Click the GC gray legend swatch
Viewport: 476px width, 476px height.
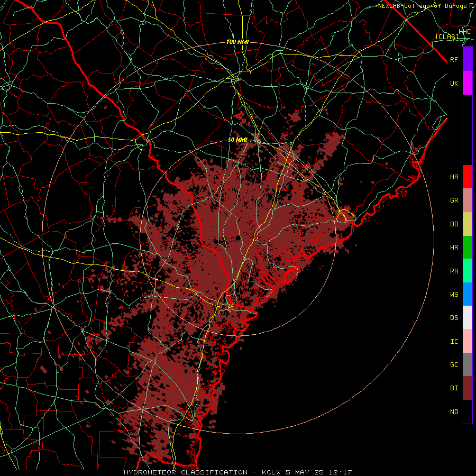467,364
